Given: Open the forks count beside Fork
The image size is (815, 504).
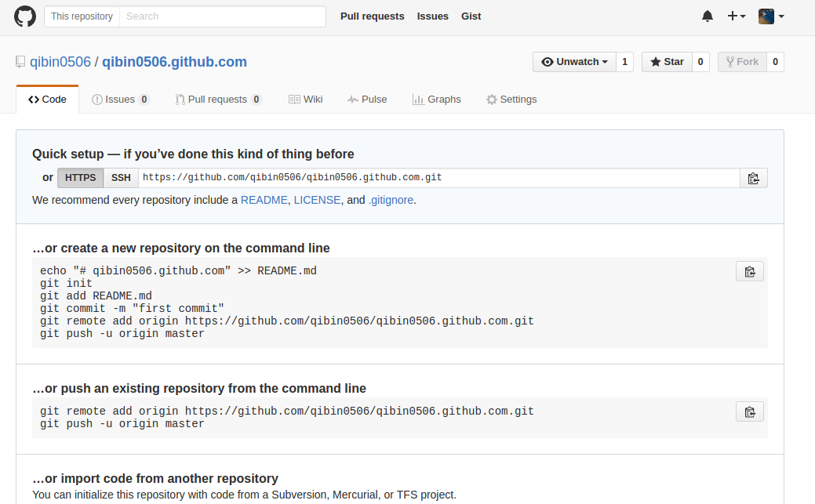Looking at the screenshot, I should (776, 62).
